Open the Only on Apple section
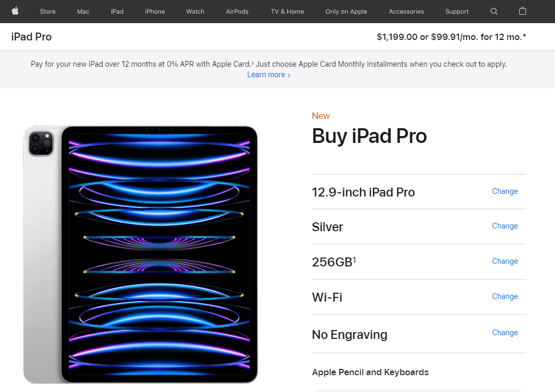The height and width of the screenshot is (392, 555). pos(346,11)
